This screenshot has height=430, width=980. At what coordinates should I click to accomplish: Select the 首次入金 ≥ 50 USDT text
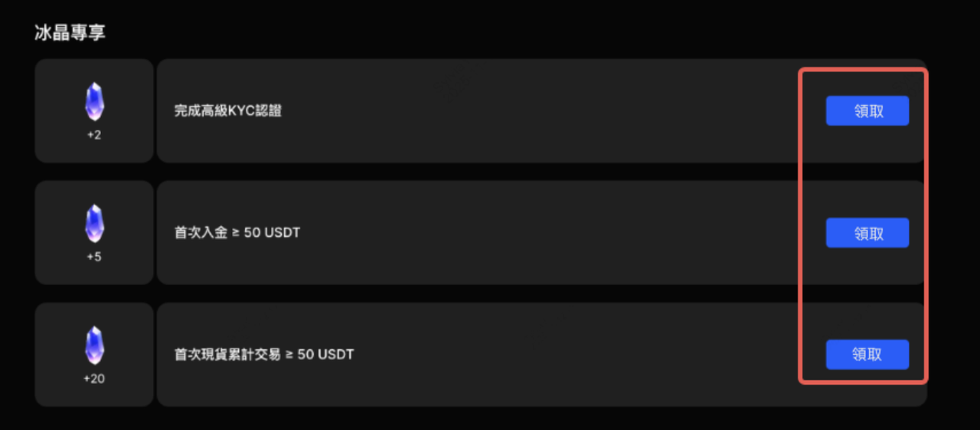point(237,232)
